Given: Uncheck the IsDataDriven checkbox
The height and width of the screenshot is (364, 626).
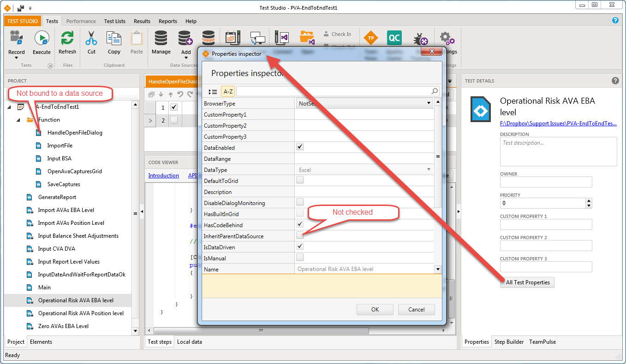Looking at the screenshot, I should click(x=300, y=247).
